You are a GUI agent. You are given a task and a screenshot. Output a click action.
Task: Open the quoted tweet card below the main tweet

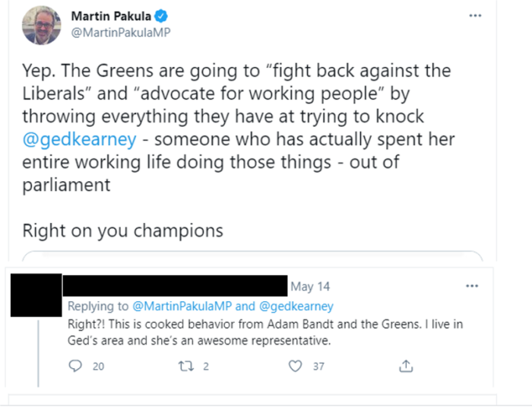(x=252, y=256)
